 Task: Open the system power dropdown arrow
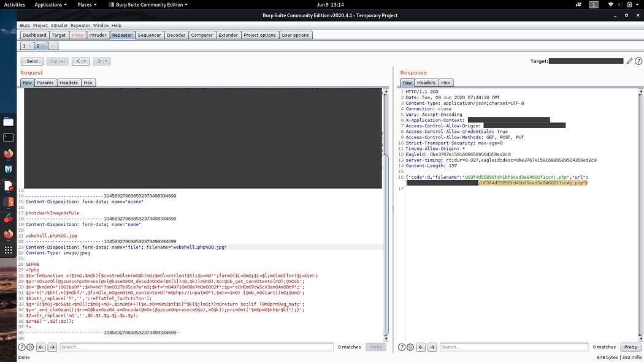pos(638,4)
